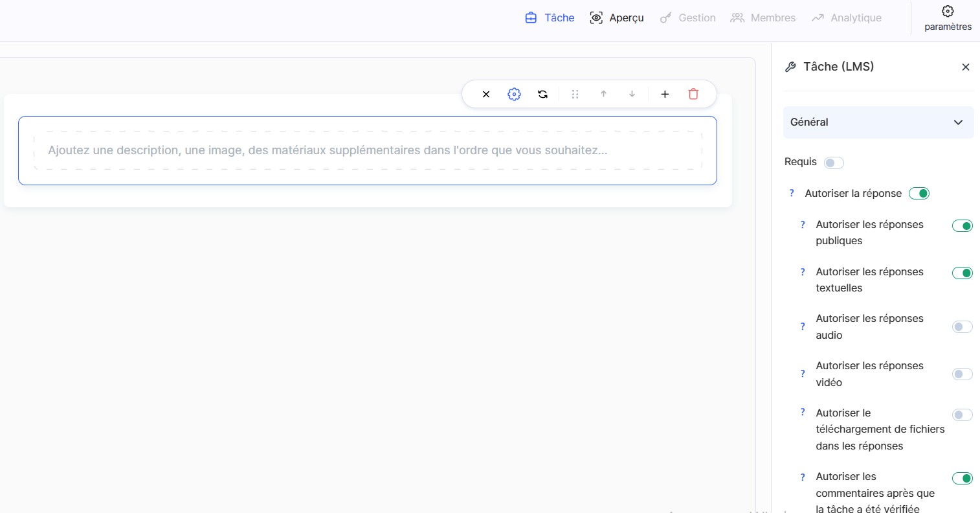Close the floating block toolbar with X
This screenshot has width=980, height=513.
486,94
